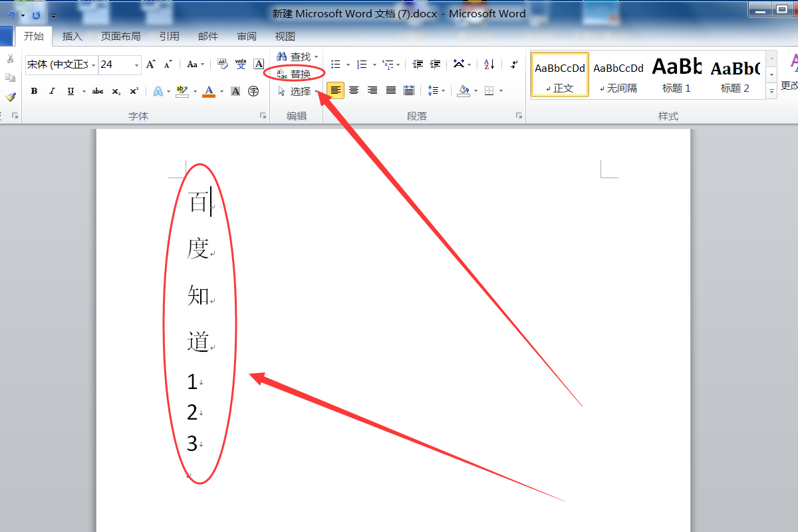Open the Select (选择) dropdown

[x=297, y=91]
